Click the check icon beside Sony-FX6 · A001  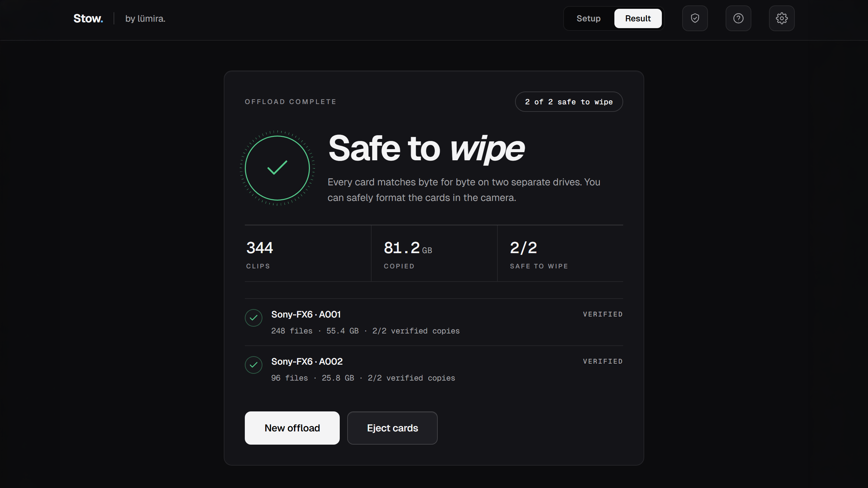[x=254, y=318]
